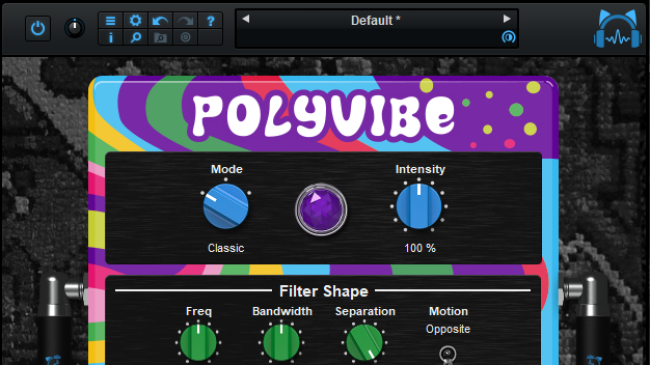The image size is (650, 365).
Task: Toggle the plugin bypass power button
Action: click(38, 28)
